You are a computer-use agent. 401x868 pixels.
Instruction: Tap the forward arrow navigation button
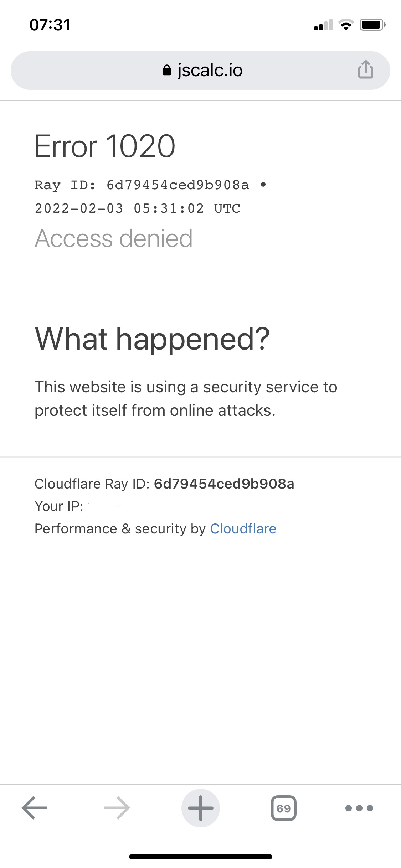[x=117, y=808]
